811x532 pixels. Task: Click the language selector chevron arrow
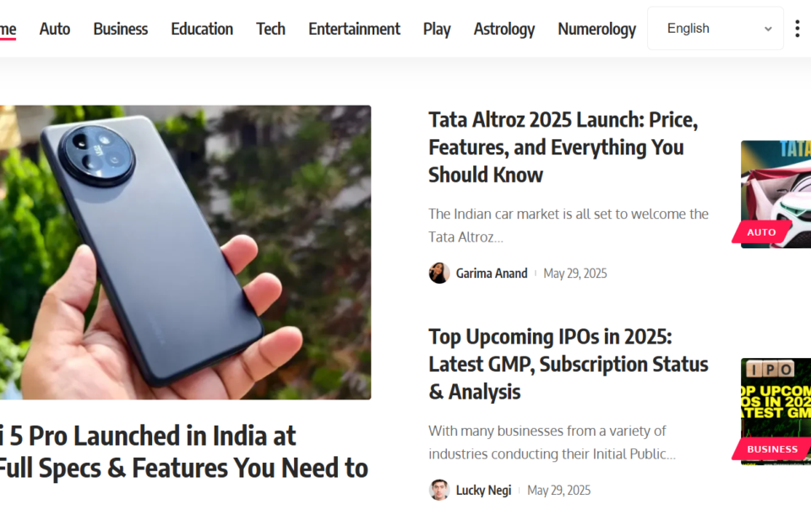coord(768,29)
